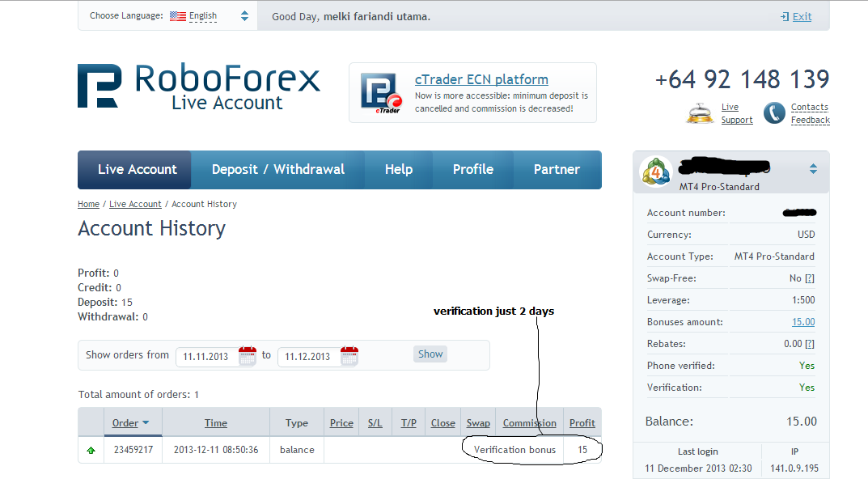The image size is (868, 479).
Task: Click order number 23459217
Action: point(133,450)
